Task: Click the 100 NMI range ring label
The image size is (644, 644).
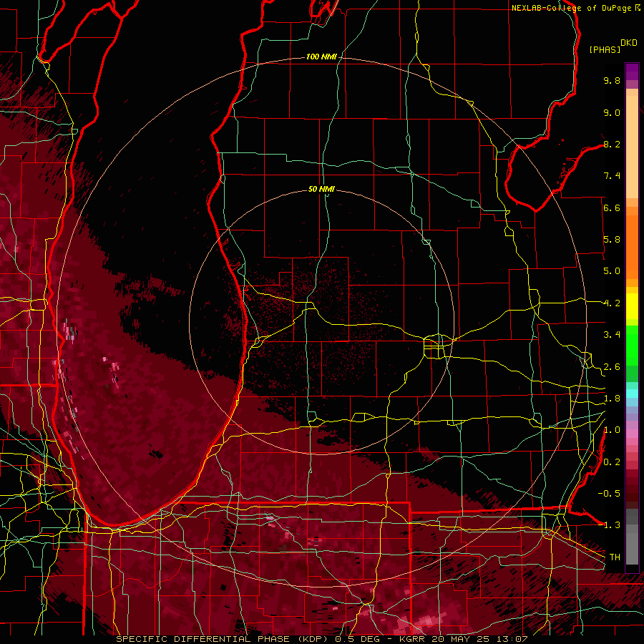Action: coord(321,57)
